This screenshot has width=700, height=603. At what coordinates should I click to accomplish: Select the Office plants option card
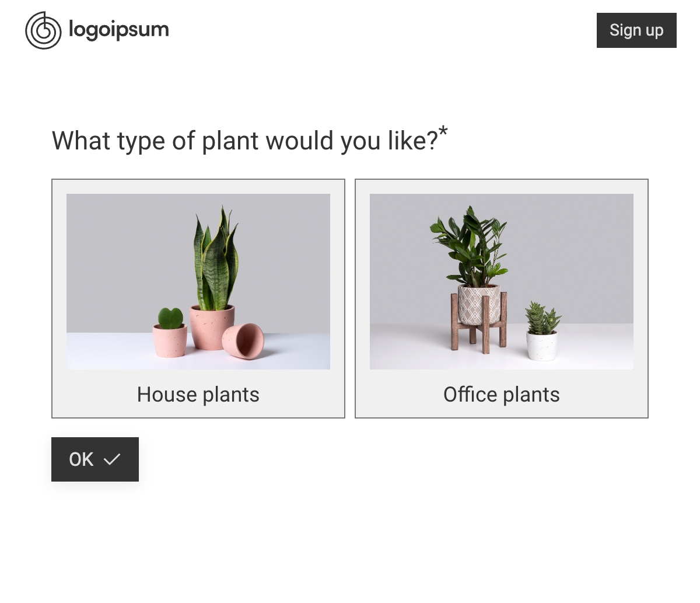click(502, 298)
